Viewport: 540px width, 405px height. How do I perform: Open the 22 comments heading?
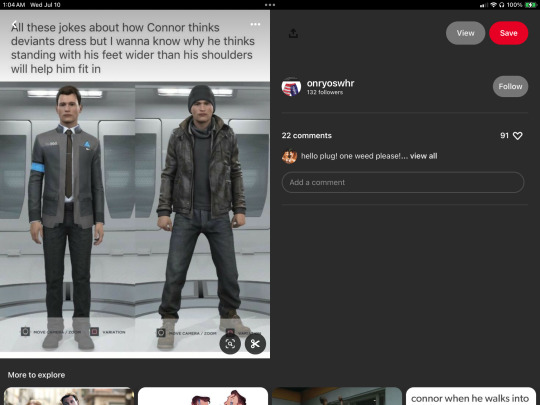coord(307,136)
